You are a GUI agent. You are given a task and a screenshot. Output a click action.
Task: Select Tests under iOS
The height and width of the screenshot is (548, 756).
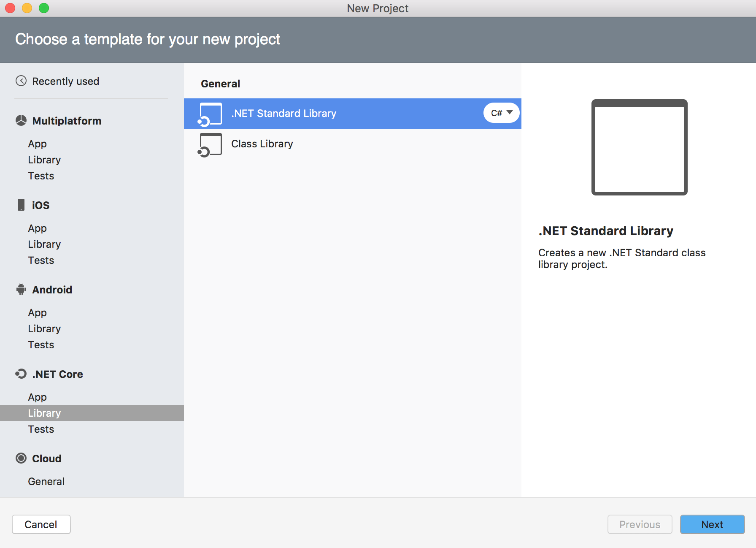pyautogui.click(x=41, y=260)
